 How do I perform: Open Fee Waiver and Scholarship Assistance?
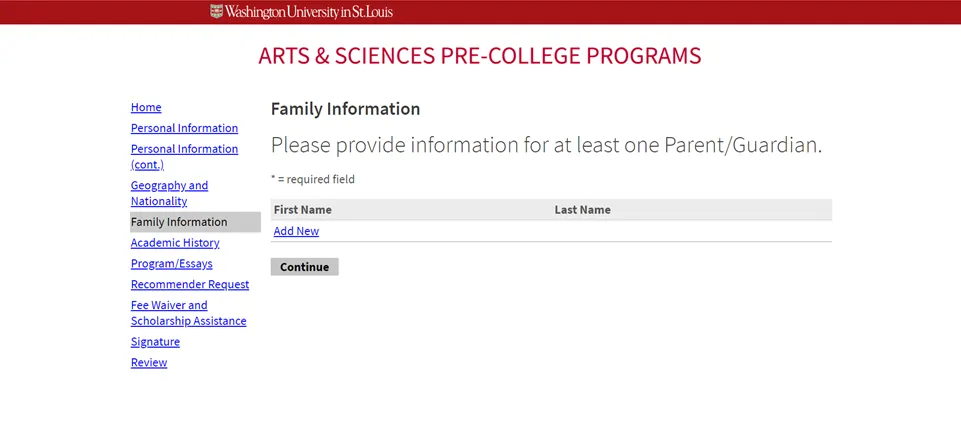point(188,313)
